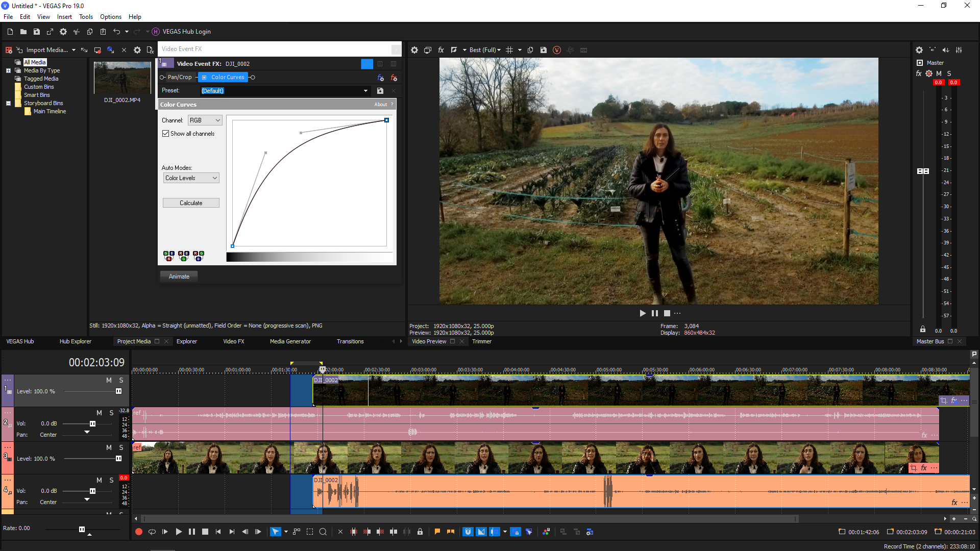Switch to the Trimmer tab

pos(482,341)
